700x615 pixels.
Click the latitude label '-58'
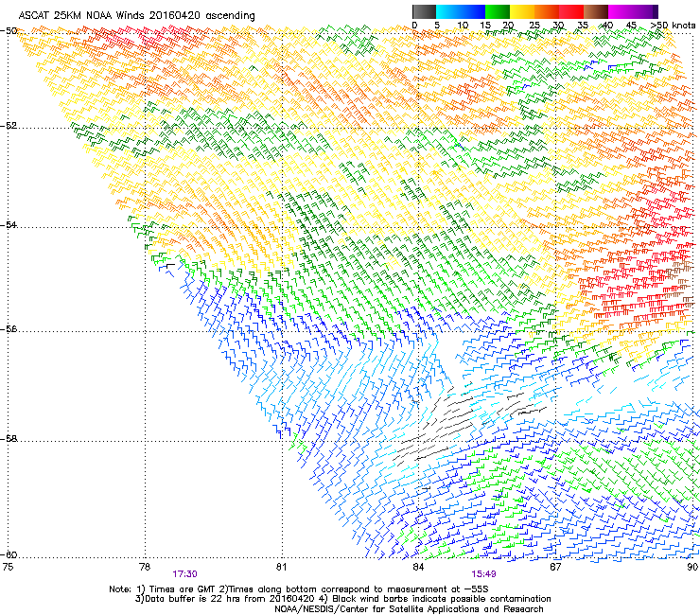point(9,439)
